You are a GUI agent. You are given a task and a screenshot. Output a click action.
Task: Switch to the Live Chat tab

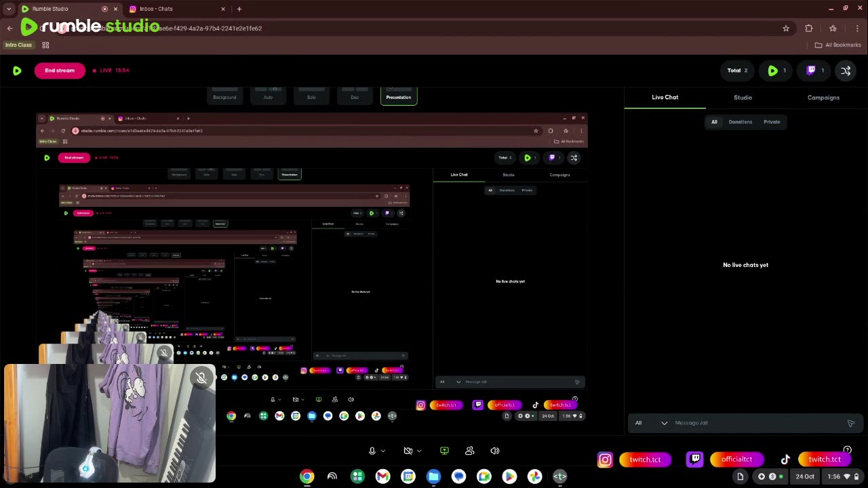point(665,97)
